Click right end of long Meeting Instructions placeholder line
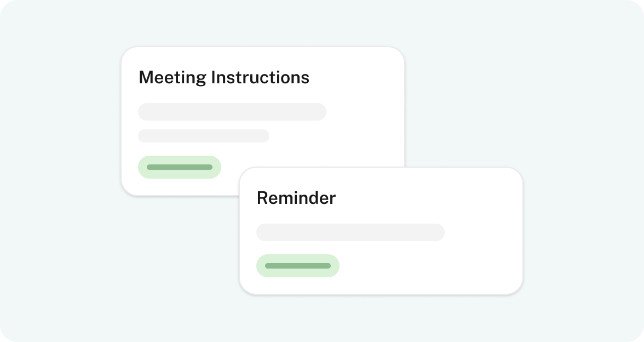This screenshot has height=342, width=644. pyautogui.click(x=319, y=112)
